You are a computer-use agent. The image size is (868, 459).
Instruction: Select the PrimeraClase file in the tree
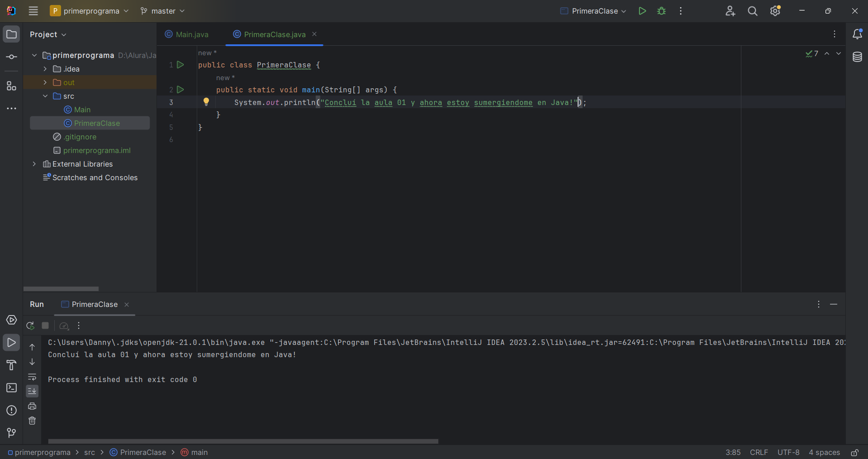90,123
